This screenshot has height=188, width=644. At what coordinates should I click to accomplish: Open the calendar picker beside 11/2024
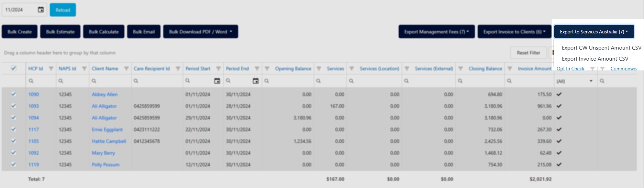(x=41, y=10)
